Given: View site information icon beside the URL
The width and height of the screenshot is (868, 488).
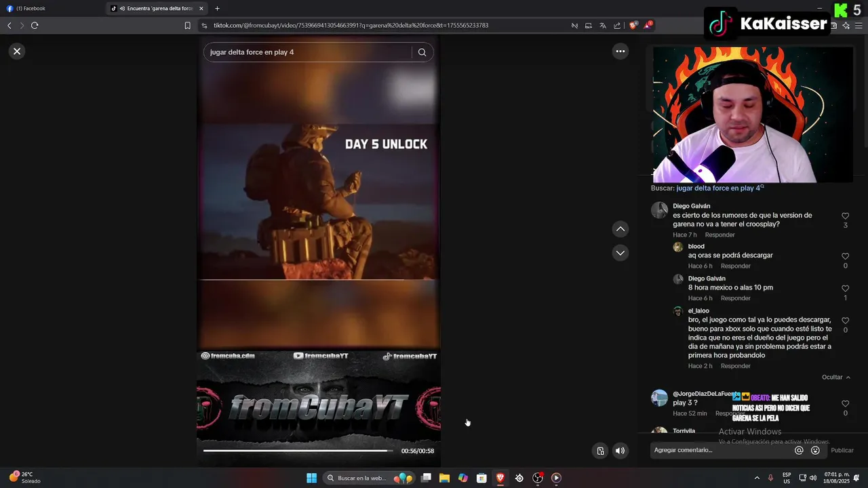Looking at the screenshot, I should point(204,25).
